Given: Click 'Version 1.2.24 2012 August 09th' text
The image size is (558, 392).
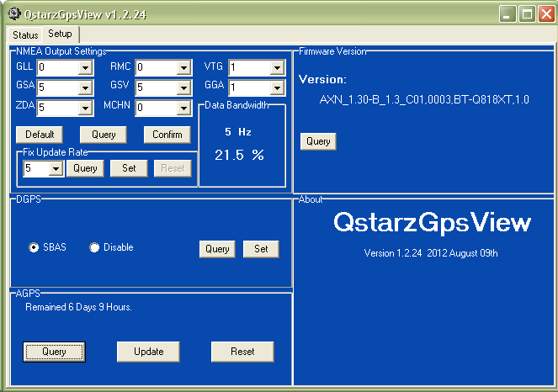Looking at the screenshot, I should point(431,253).
